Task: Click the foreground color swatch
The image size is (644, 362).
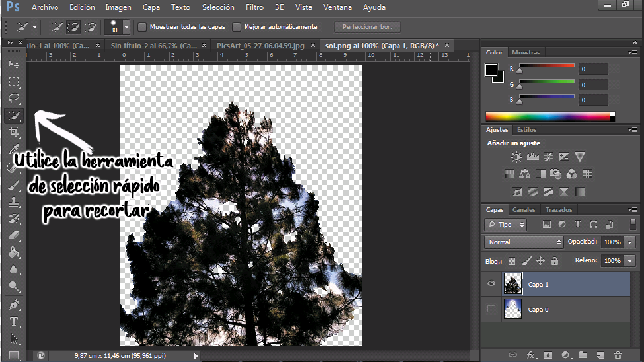Action: (x=491, y=70)
